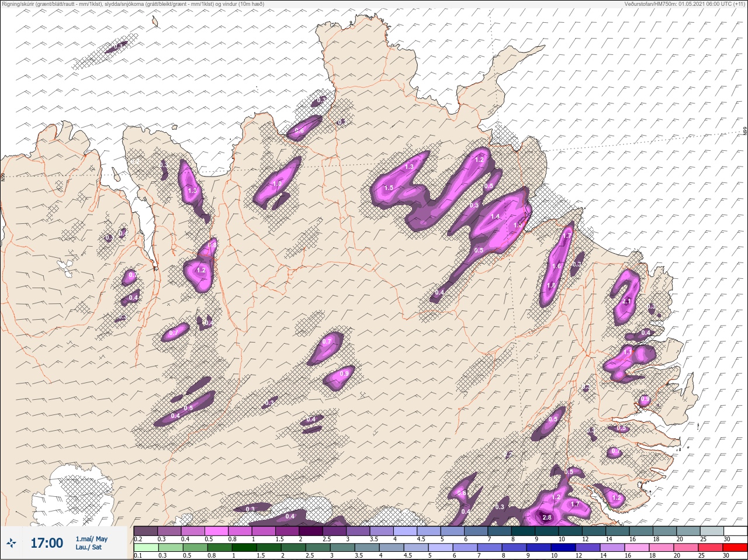748x560 pixels.
Task: Click the N99 label on the left map edge
Action: (x=3, y=176)
